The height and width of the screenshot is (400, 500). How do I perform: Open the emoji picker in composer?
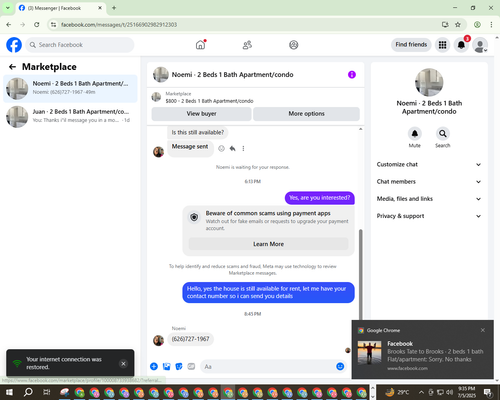340,367
